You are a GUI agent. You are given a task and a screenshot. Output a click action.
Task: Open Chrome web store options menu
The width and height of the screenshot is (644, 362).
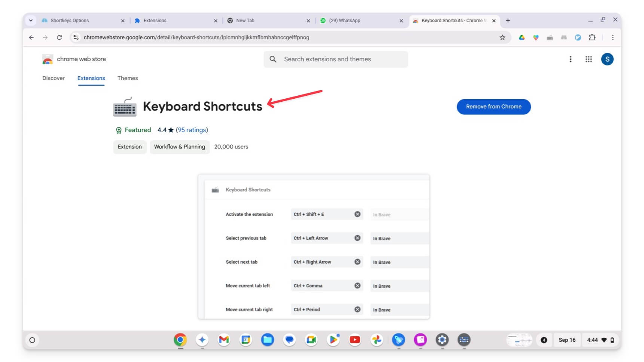(x=570, y=59)
